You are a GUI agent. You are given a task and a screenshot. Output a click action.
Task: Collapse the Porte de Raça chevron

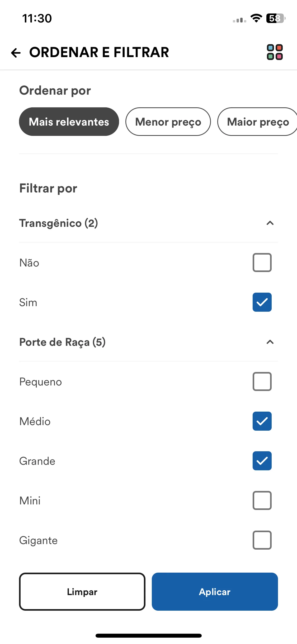point(270,342)
